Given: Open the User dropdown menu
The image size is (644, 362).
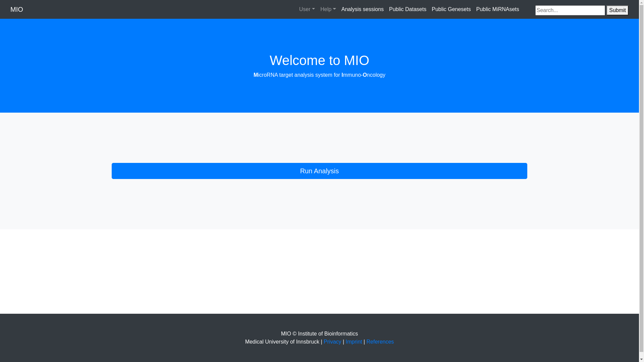Looking at the screenshot, I should [x=307, y=9].
